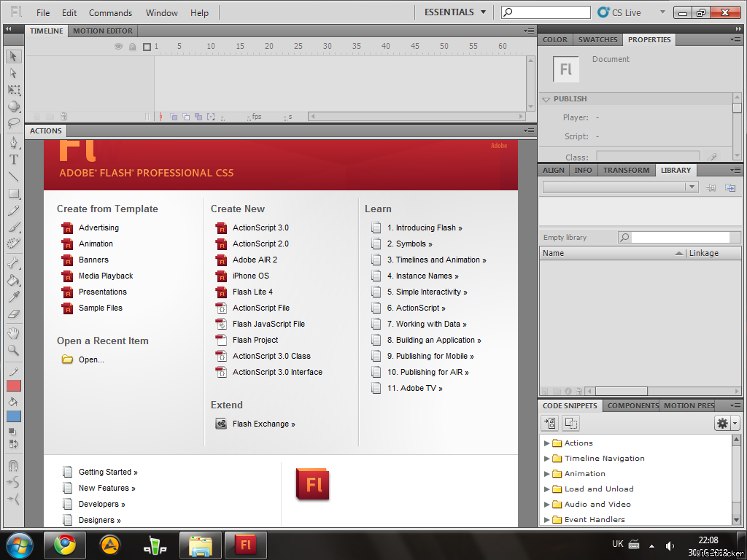This screenshot has height=560, width=747.
Task: Toggle Snap to Objects magnet
Action: [13, 465]
